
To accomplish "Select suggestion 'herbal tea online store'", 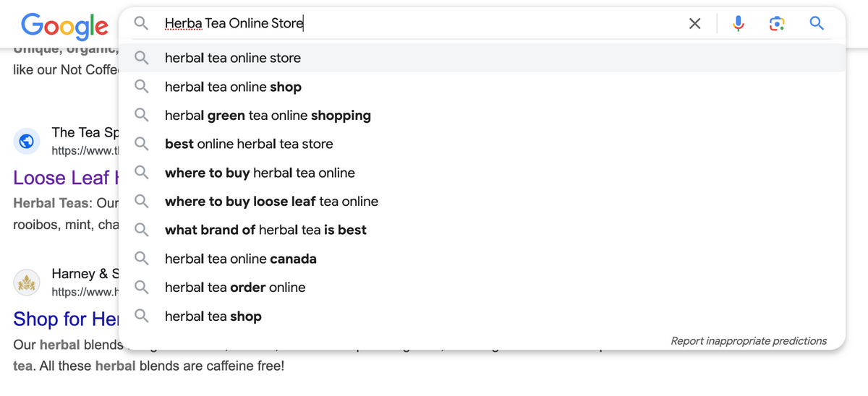I will (x=482, y=58).
